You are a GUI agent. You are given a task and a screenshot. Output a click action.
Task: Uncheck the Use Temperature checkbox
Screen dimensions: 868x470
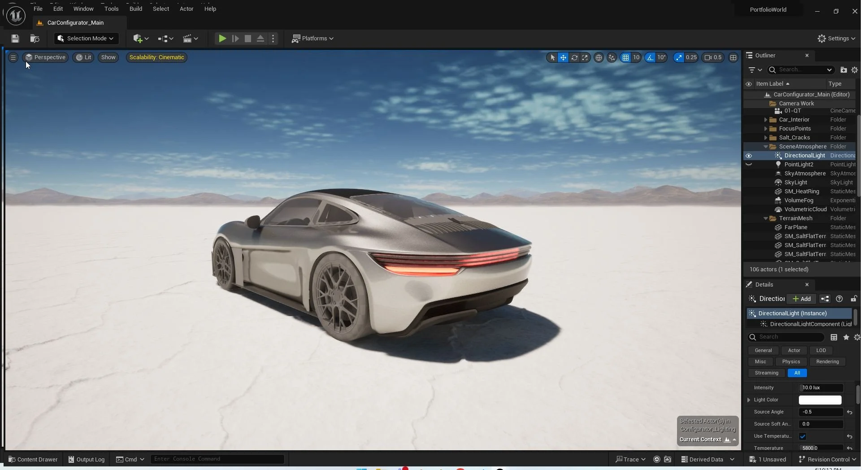coord(803,436)
